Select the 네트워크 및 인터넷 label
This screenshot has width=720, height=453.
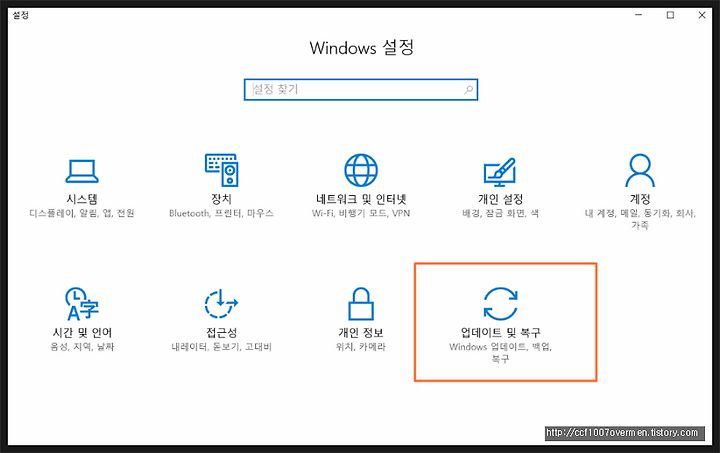361,199
